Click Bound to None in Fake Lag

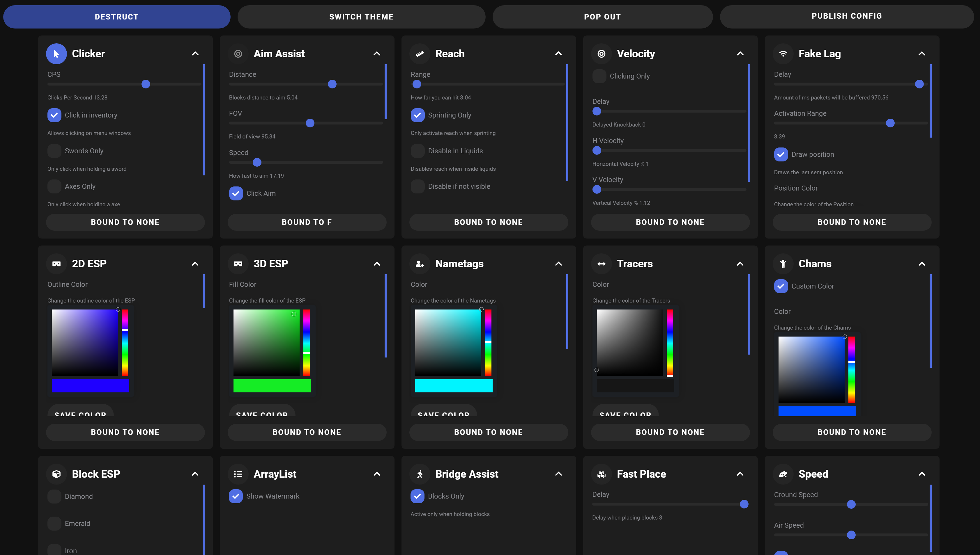click(x=851, y=221)
